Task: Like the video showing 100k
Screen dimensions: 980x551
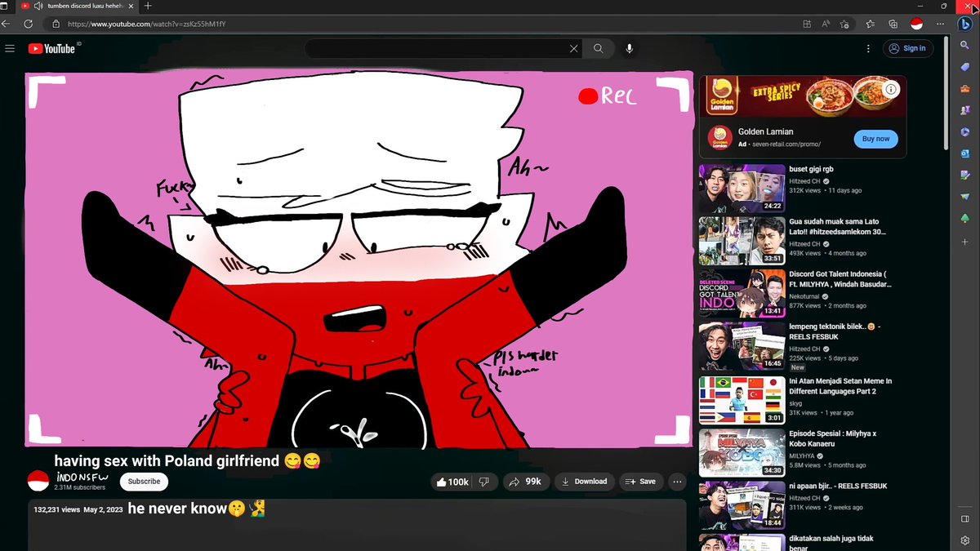Action: 452,482
